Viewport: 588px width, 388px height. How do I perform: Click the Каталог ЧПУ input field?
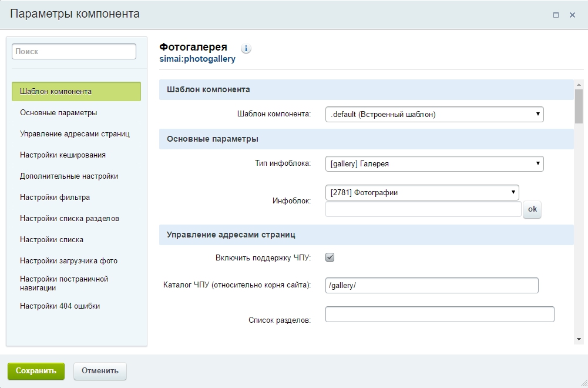tap(432, 285)
